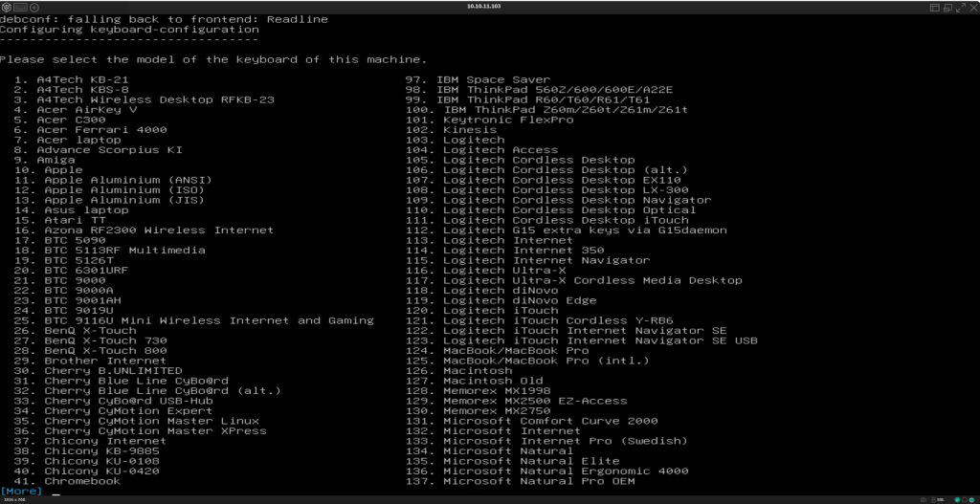Screen dimensions: 980x504
Task: Select the line '33. Cherry CyBo@rd USB-Hub'
Action: pyautogui.click(x=113, y=401)
